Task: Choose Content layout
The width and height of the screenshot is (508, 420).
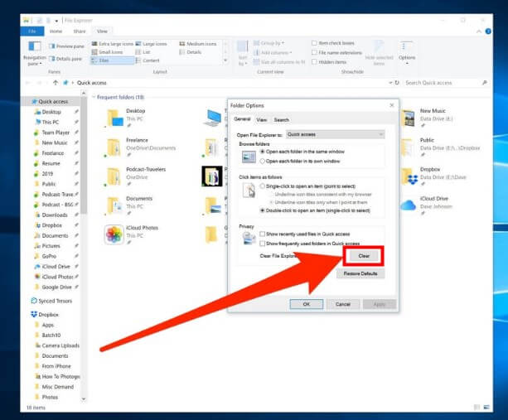Action: [x=148, y=60]
